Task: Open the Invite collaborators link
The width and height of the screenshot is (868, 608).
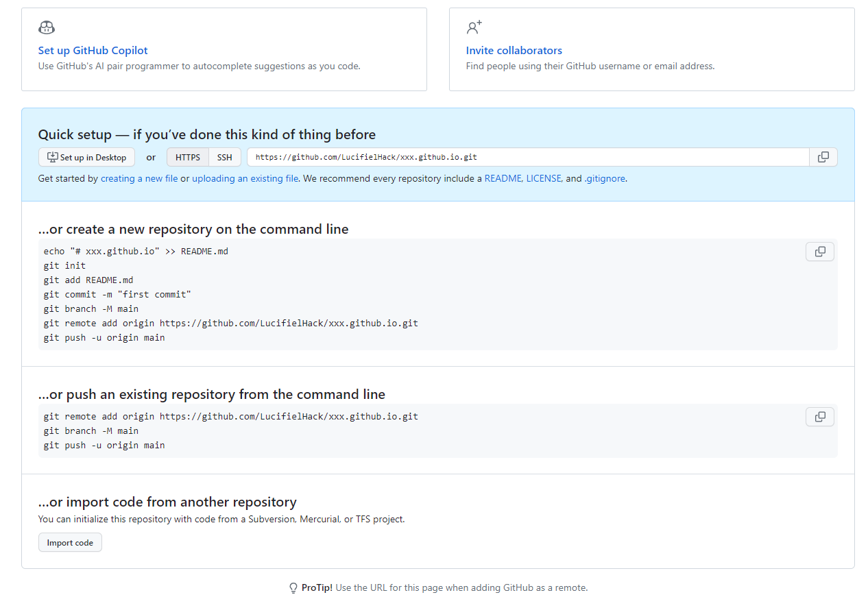Action: [x=514, y=51]
